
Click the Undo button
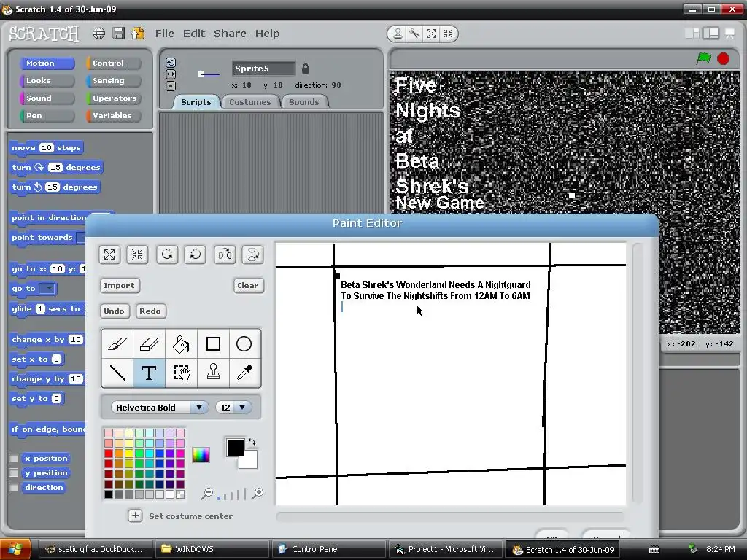click(114, 311)
